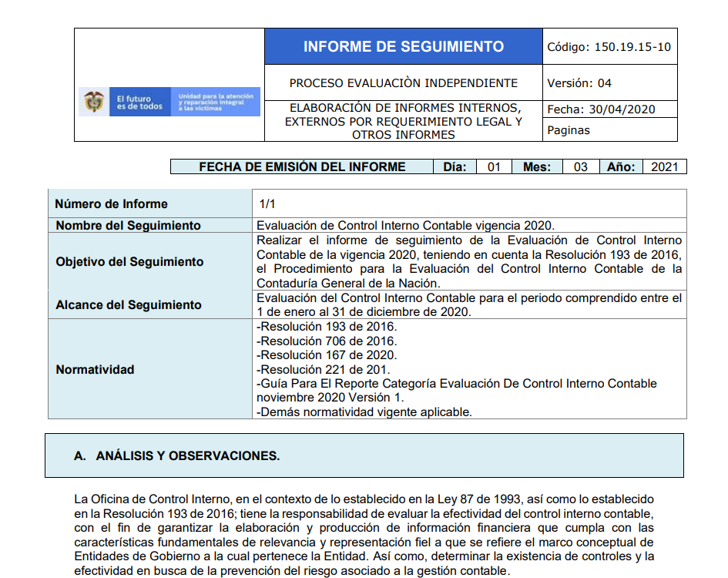
Task: Click the '-Resolución 706 de 2016.' line
Action: pyautogui.click(x=327, y=341)
